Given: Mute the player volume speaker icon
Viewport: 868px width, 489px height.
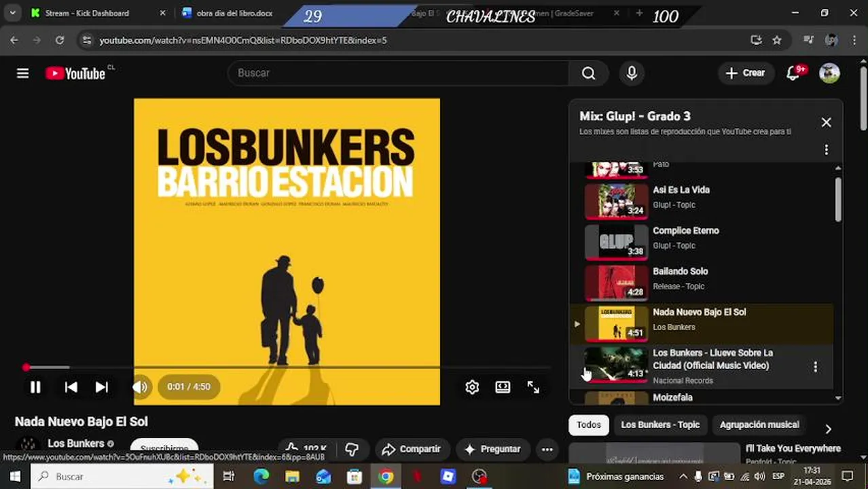Looking at the screenshot, I should tap(139, 386).
